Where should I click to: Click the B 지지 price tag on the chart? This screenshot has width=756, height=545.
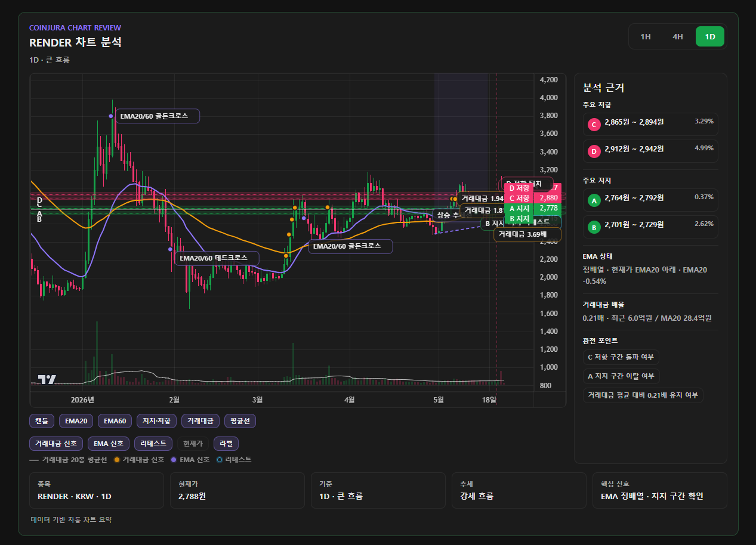click(x=519, y=219)
